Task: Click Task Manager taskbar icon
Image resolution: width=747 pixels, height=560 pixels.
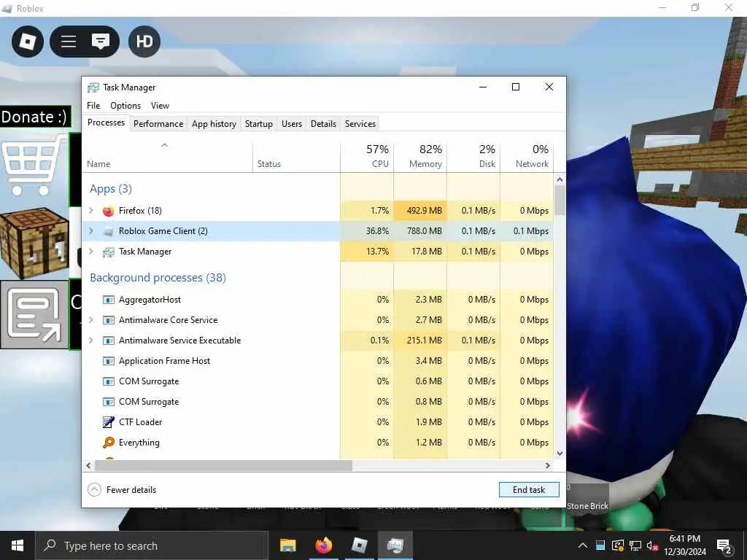Action: point(395,545)
